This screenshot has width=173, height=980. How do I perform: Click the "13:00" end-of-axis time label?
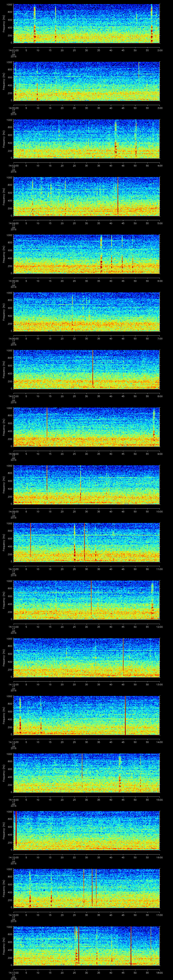tap(160, 684)
